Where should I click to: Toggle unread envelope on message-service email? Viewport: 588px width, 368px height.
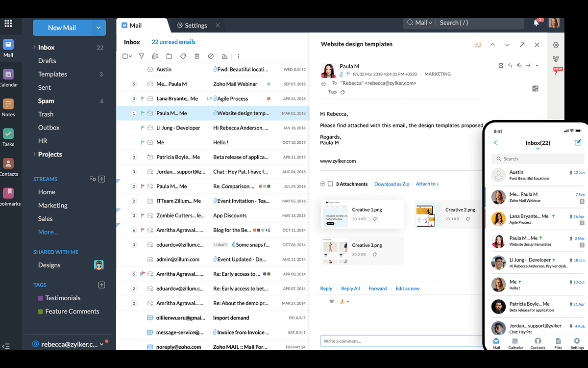click(150, 332)
